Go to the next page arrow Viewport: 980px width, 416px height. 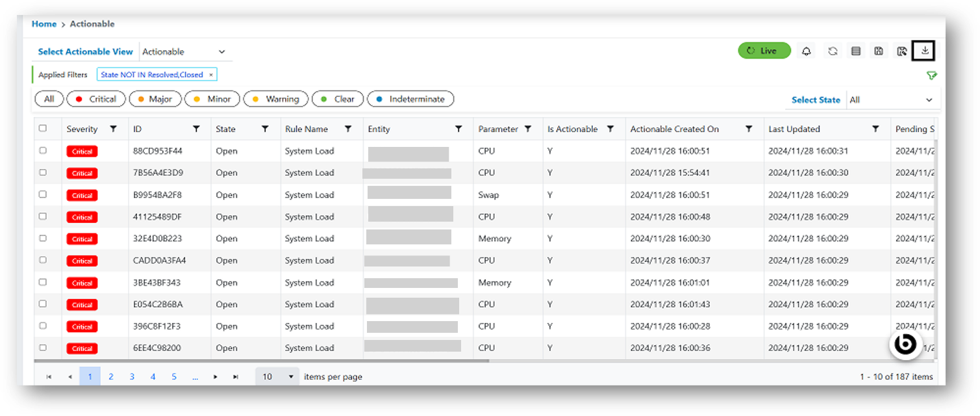pyautogui.click(x=215, y=376)
